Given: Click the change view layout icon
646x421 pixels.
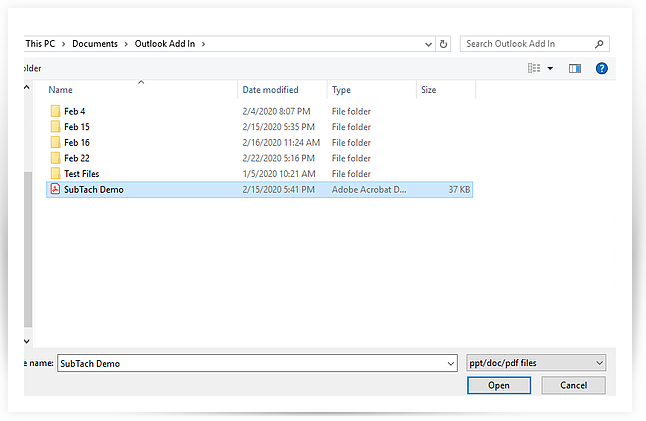Looking at the screenshot, I should 534,68.
